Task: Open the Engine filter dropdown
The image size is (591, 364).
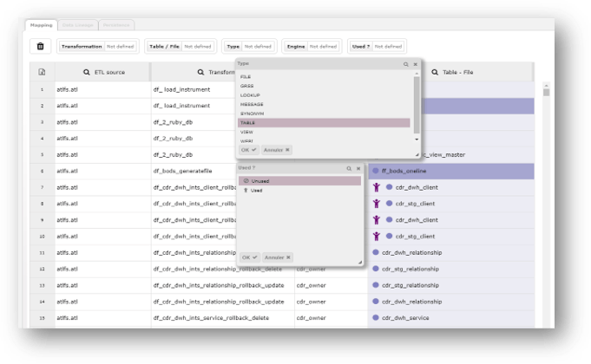Action: pos(312,46)
